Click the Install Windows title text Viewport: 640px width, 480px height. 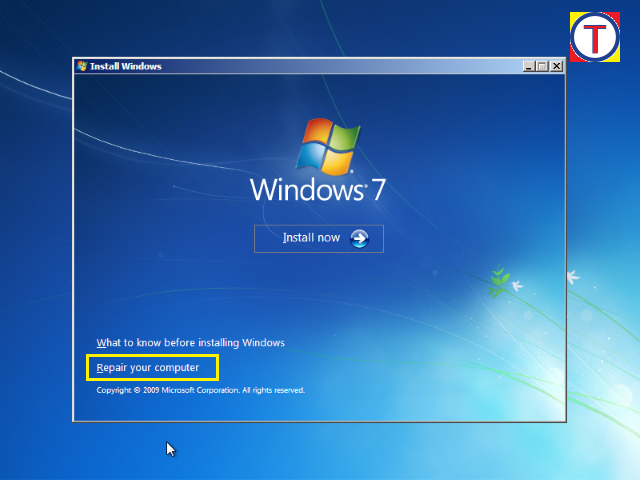(x=126, y=66)
